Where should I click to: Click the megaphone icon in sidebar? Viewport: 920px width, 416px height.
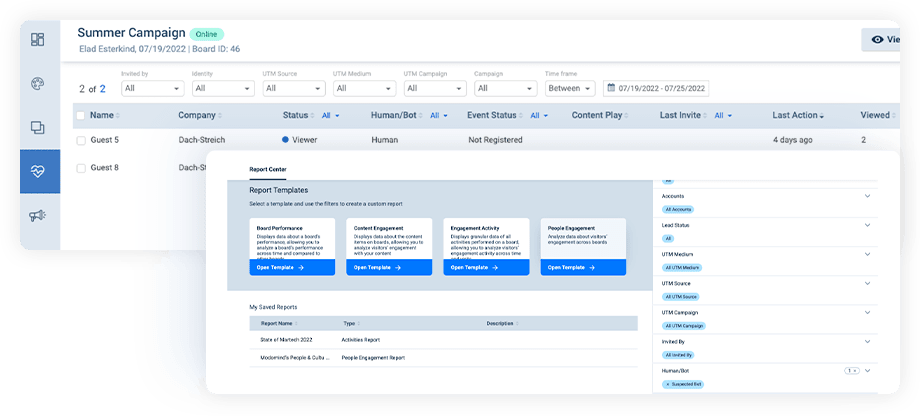coord(38,215)
